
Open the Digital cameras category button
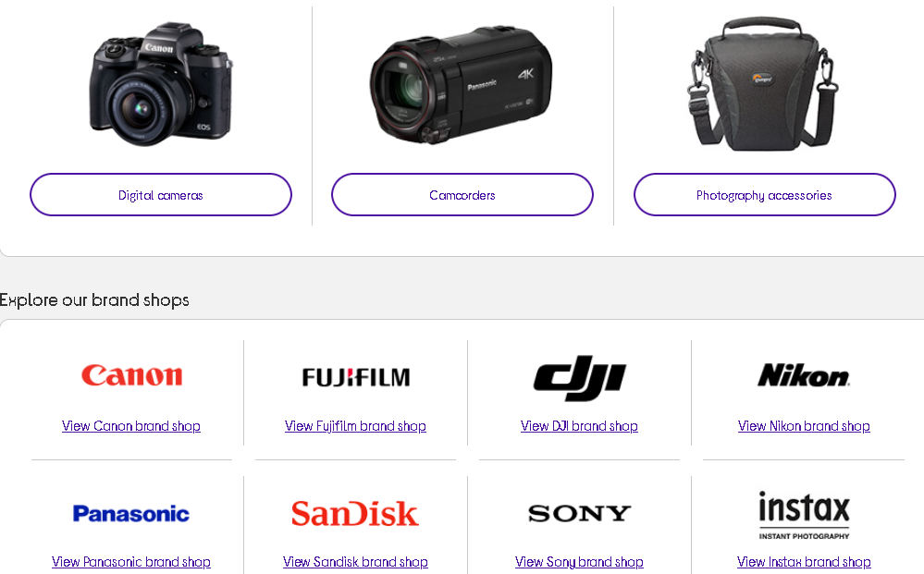161,195
